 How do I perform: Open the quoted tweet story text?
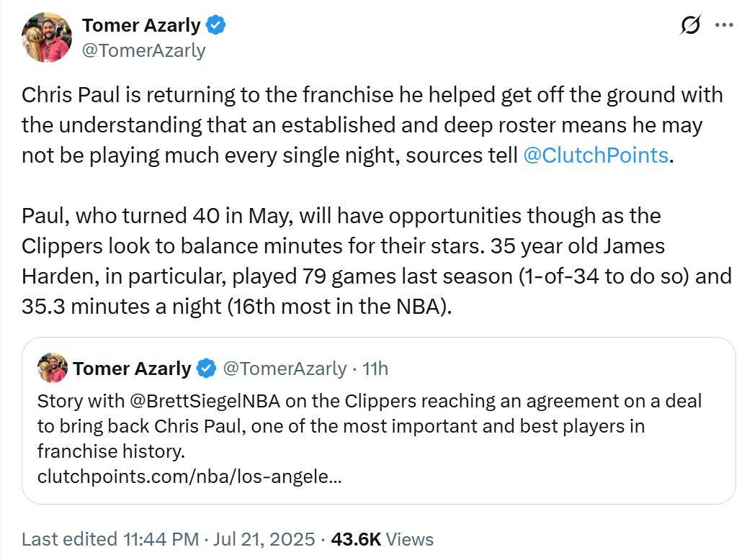pyautogui.click(x=370, y=426)
